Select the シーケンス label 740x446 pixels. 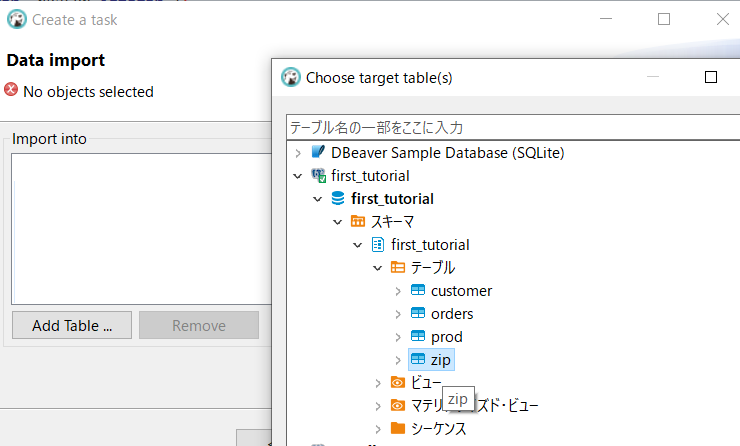pyautogui.click(x=438, y=428)
